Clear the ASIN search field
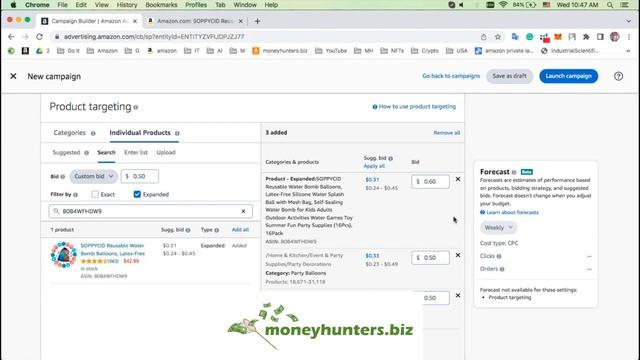 coord(243,211)
